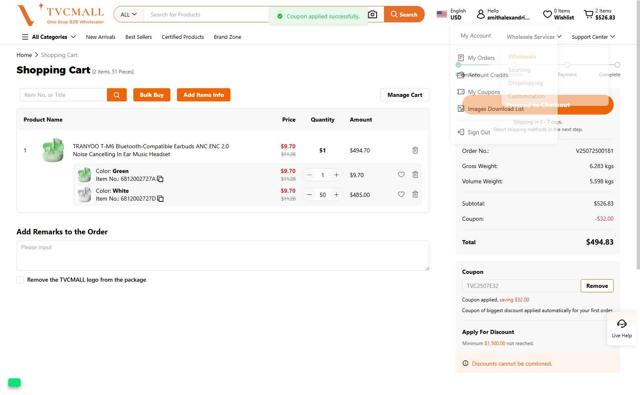Click Home breadcrumb link
640x395 pixels.
click(24, 55)
